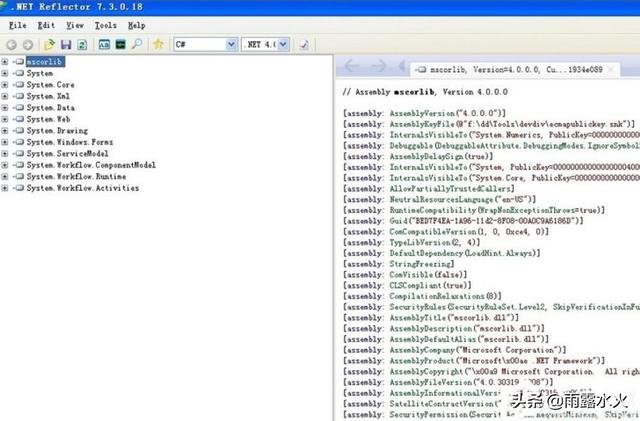Select the System.ServiceModel tree item
640x421 pixels.
coord(67,154)
